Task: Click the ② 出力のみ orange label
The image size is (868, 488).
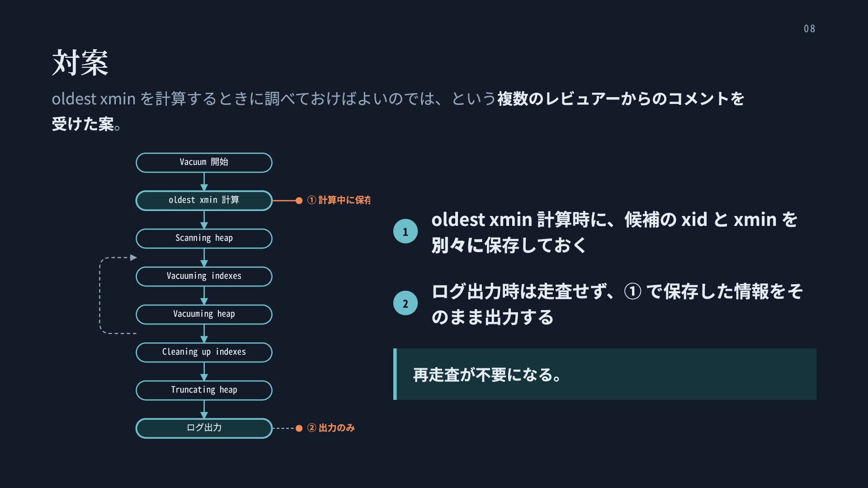Action: (331, 428)
